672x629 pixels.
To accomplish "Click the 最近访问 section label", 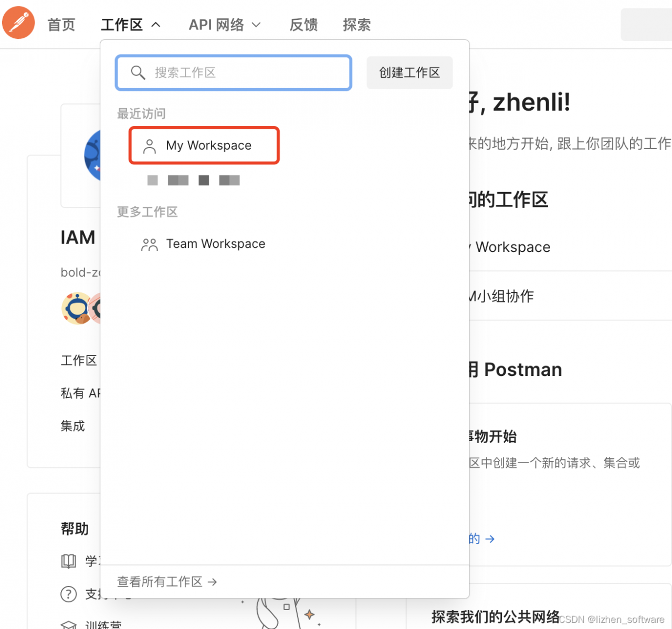I will [141, 113].
